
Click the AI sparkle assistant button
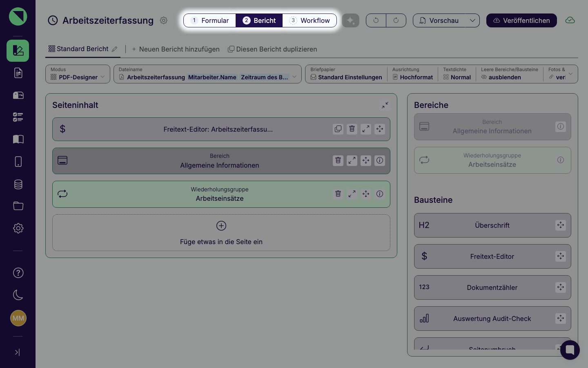click(x=350, y=20)
